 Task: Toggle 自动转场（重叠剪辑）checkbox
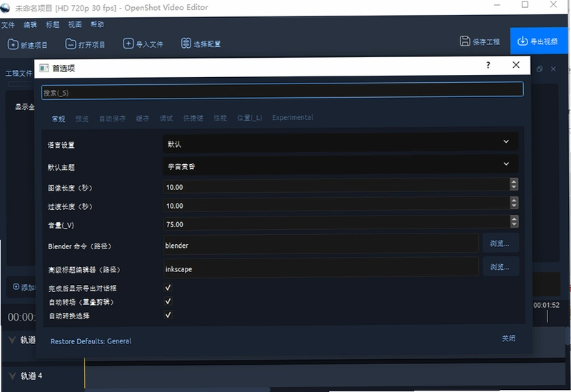click(x=168, y=301)
